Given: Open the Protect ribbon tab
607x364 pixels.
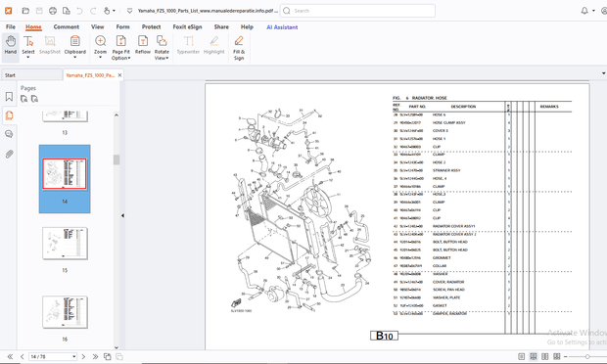Looking at the screenshot, I should [x=151, y=27].
